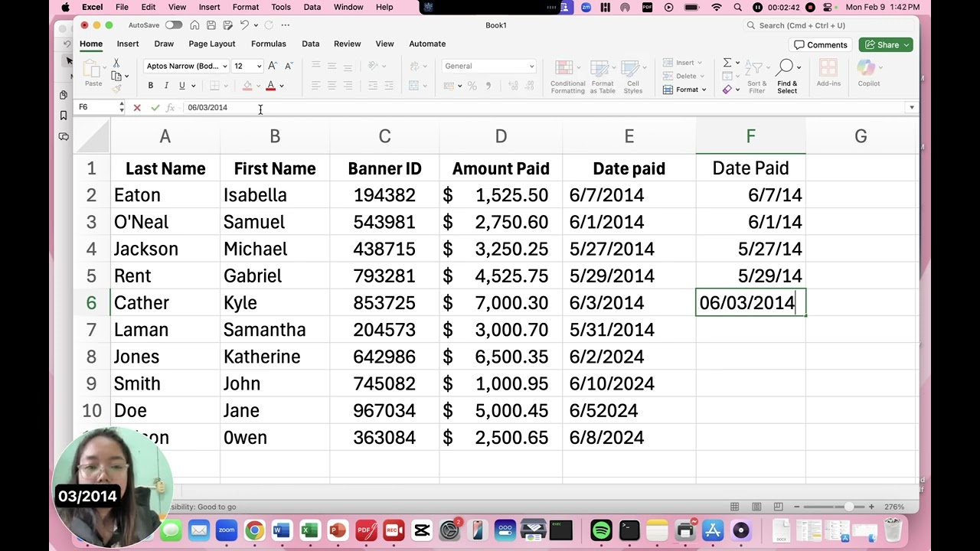Open Conditional Formatting
The height and width of the screenshot is (551, 980).
click(567, 77)
